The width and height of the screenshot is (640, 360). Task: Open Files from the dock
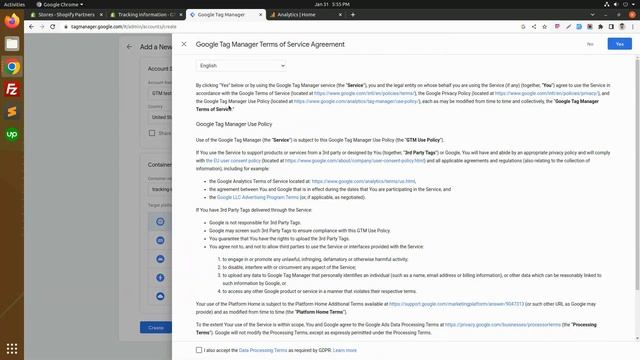click(x=12, y=44)
